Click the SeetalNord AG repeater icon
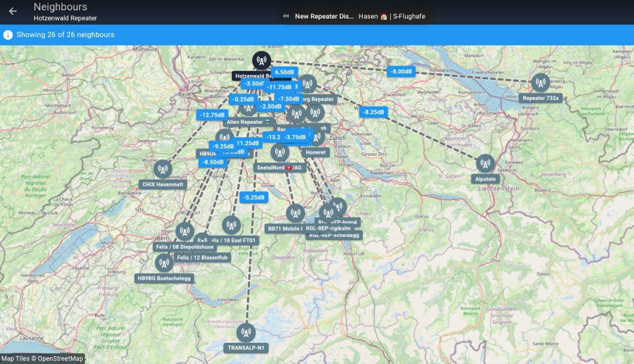The height and width of the screenshot is (364, 634). point(279,152)
